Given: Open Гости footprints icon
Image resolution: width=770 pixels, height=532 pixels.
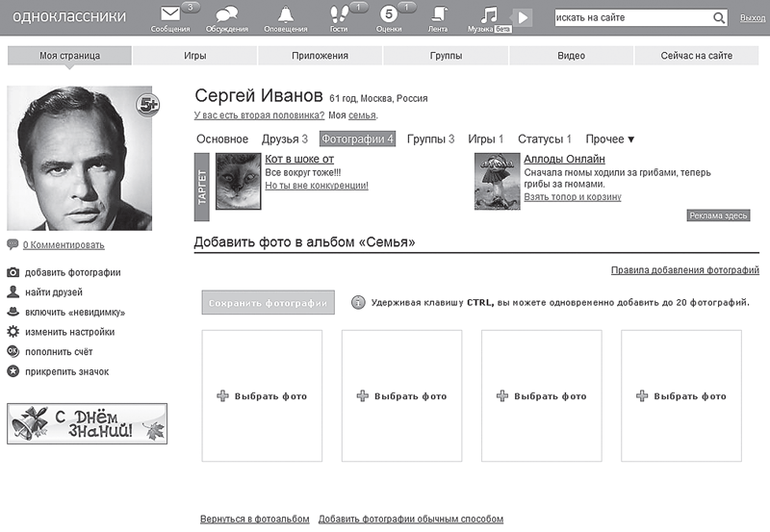Looking at the screenshot, I should (339, 15).
